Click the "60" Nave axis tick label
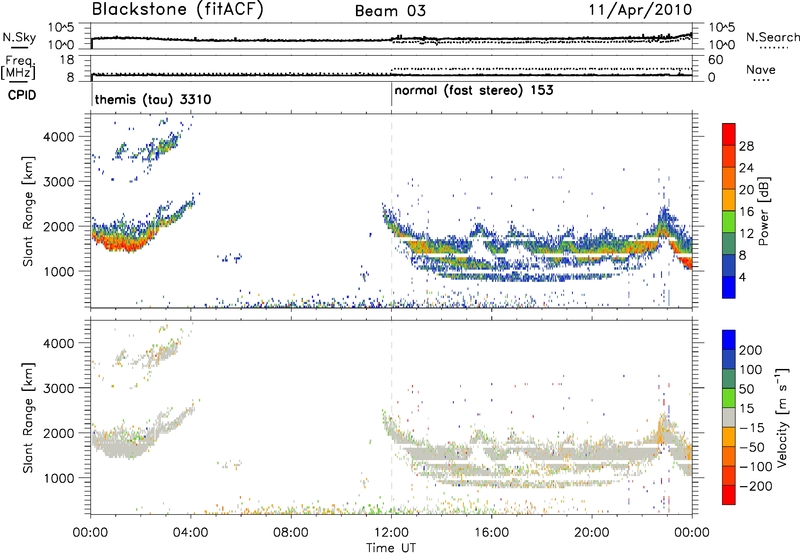 click(x=715, y=60)
